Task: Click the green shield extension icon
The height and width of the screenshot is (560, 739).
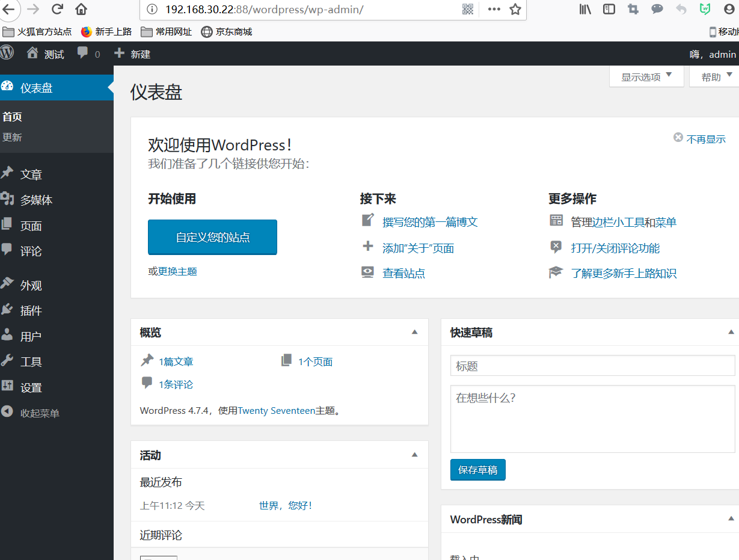Action: tap(705, 9)
